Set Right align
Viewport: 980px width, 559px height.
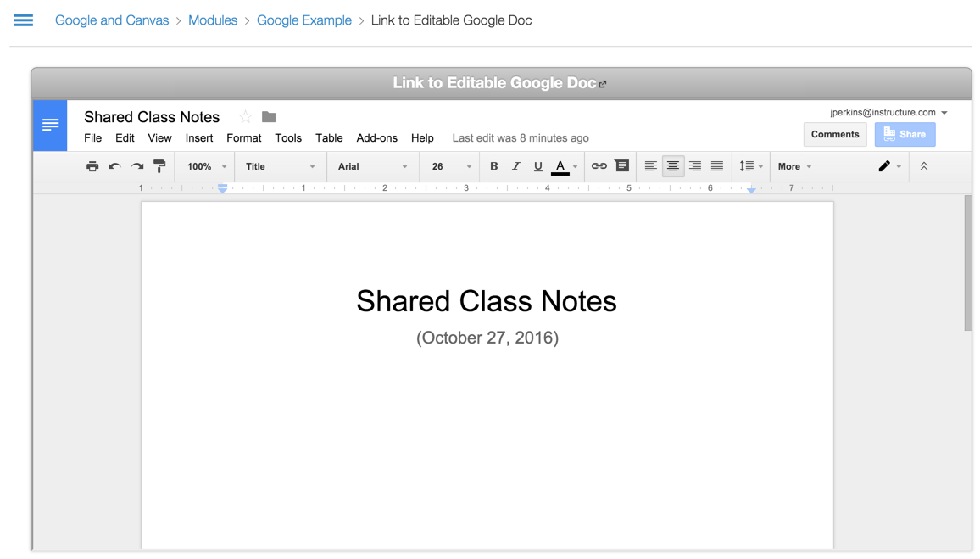[695, 166]
